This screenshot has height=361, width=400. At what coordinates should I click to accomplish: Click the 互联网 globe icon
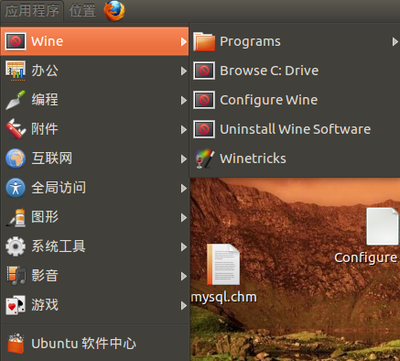[x=16, y=158]
